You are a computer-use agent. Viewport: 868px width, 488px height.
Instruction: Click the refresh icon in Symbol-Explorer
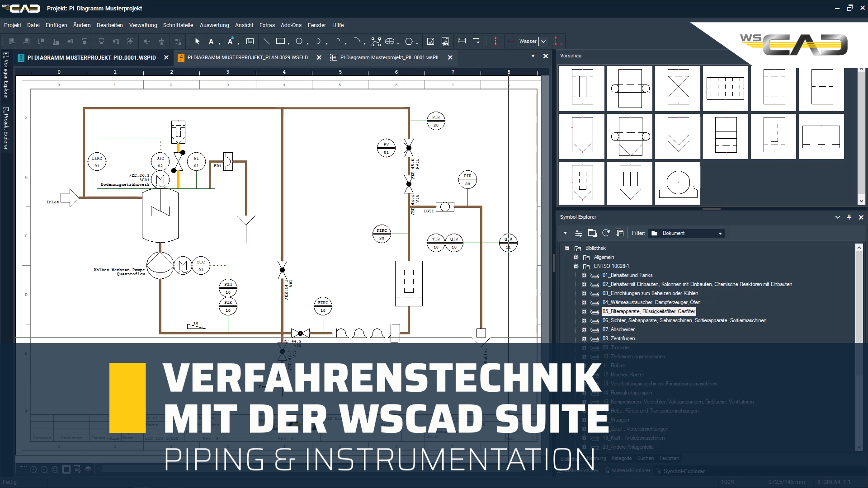(x=606, y=233)
